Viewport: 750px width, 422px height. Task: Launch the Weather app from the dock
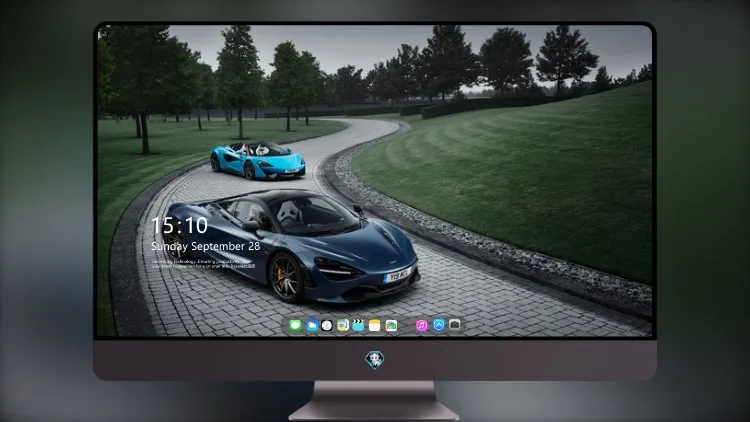click(x=312, y=326)
